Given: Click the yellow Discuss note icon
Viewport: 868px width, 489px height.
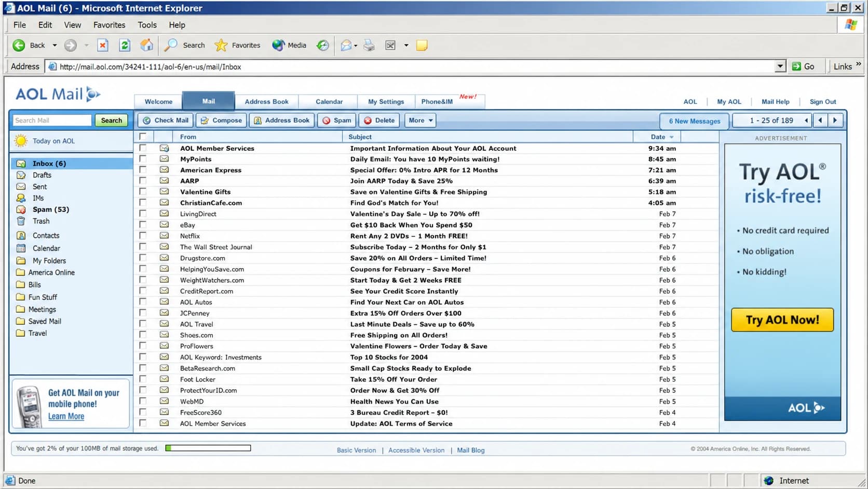Looking at the screenshot, I should [x=422, y=45].
